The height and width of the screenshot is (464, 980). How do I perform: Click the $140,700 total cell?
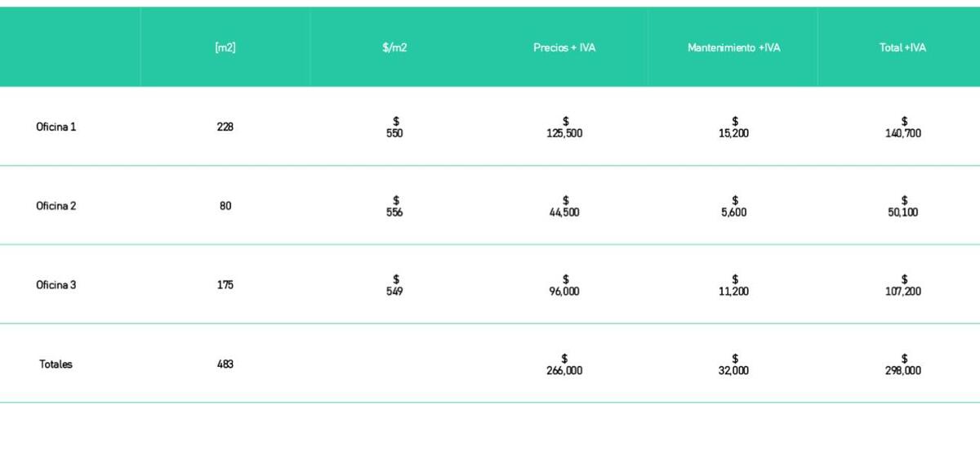coord(903,128)
